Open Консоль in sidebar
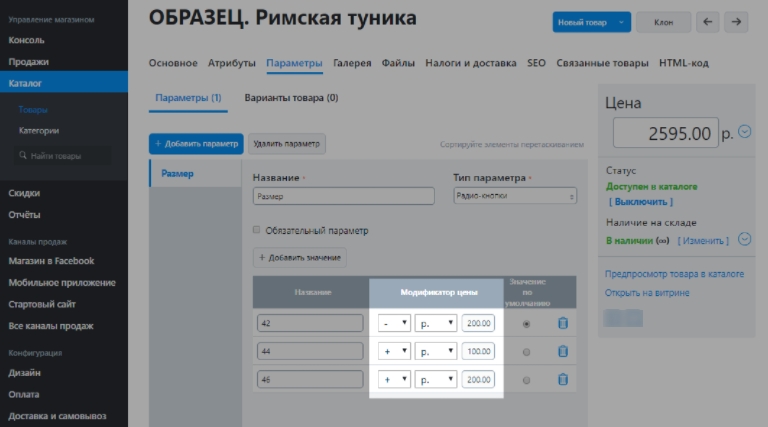This screenshot has height=427, width=768. (26, 40)
